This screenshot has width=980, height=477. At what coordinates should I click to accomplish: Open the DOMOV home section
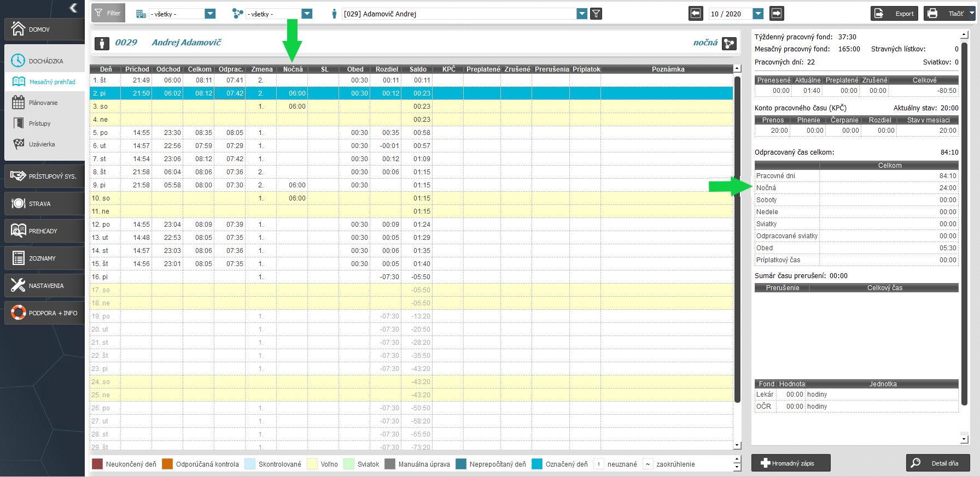[44, 30]
